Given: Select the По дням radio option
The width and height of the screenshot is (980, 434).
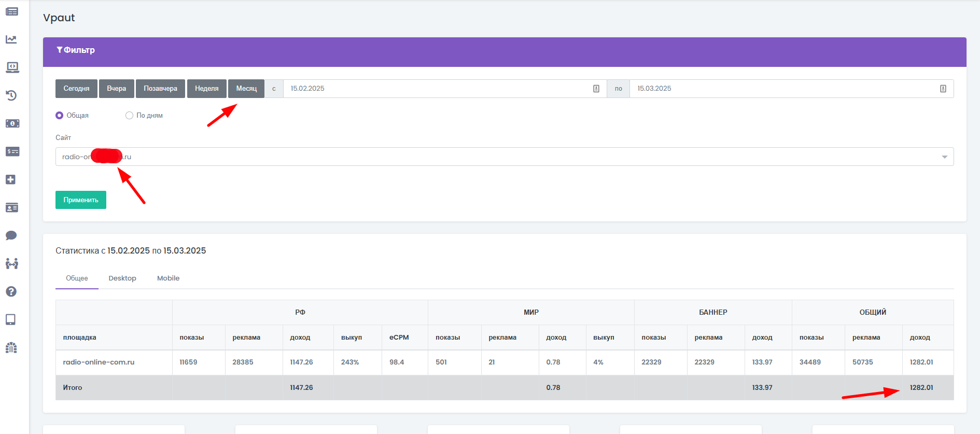Looking at the screenshot, I should tap(129, 115).
